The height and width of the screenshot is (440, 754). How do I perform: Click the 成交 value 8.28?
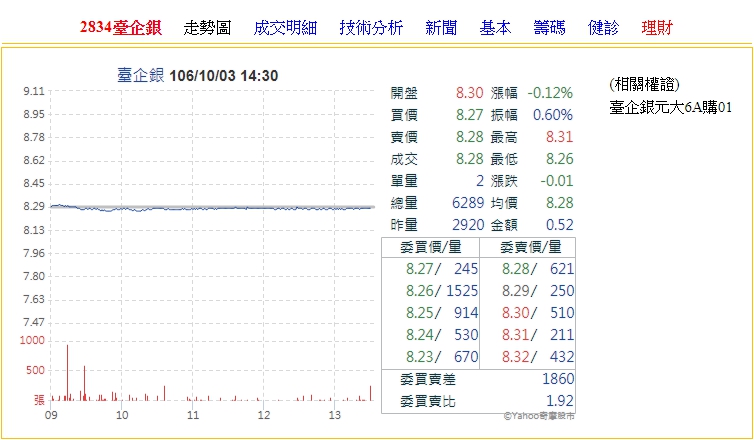469,159
